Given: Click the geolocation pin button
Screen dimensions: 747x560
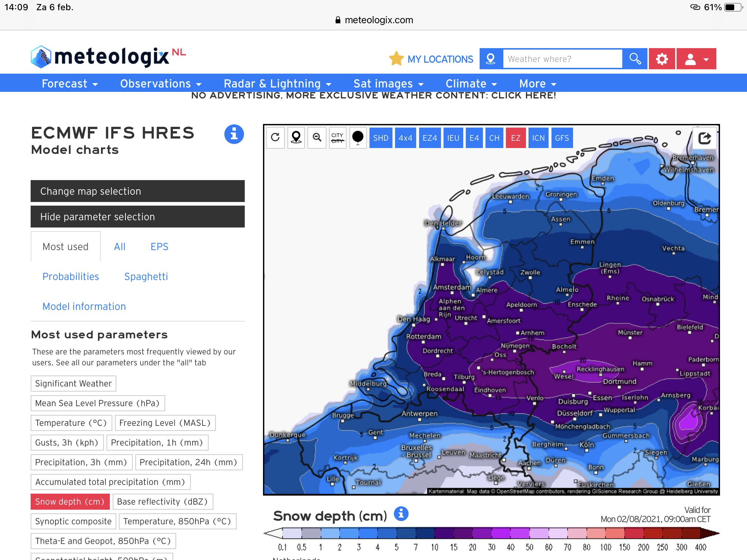Looking at the screenshot, I should (x=491, y=59).
